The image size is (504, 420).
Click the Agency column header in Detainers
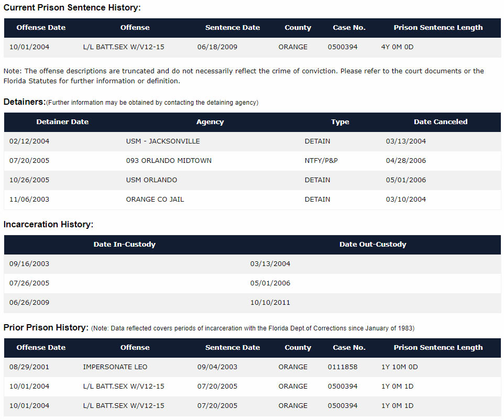[210, 121]
